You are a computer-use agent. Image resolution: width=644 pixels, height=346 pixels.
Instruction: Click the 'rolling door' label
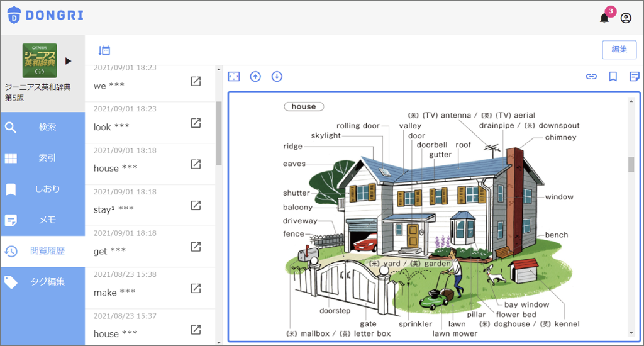pyautogui.click(x=358, y=126)
